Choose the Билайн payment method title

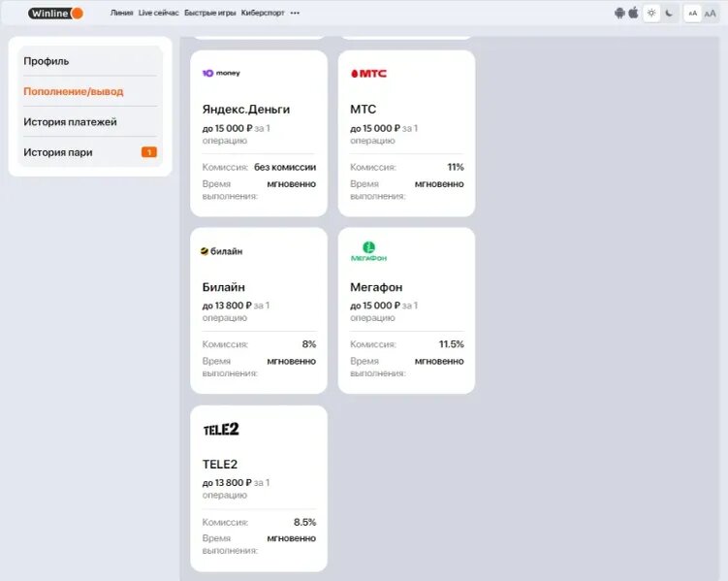(223, 287)
